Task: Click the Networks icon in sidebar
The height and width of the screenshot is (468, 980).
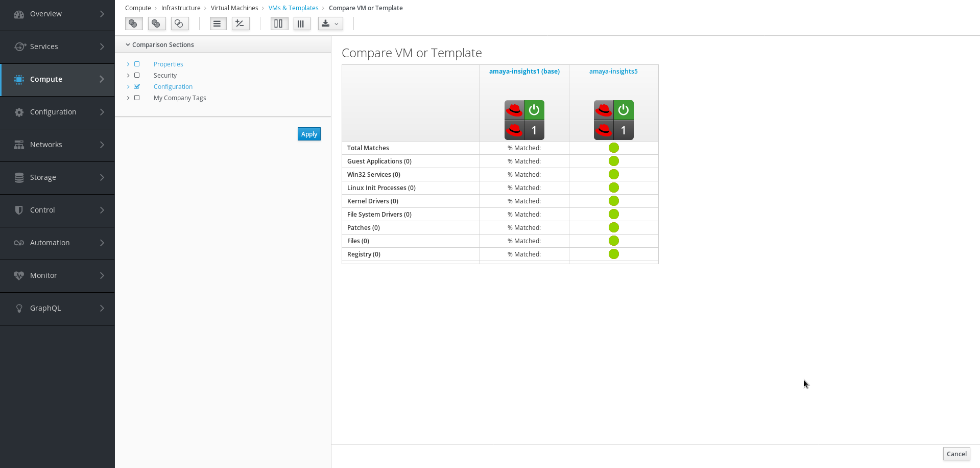Action: pos(19,145)
